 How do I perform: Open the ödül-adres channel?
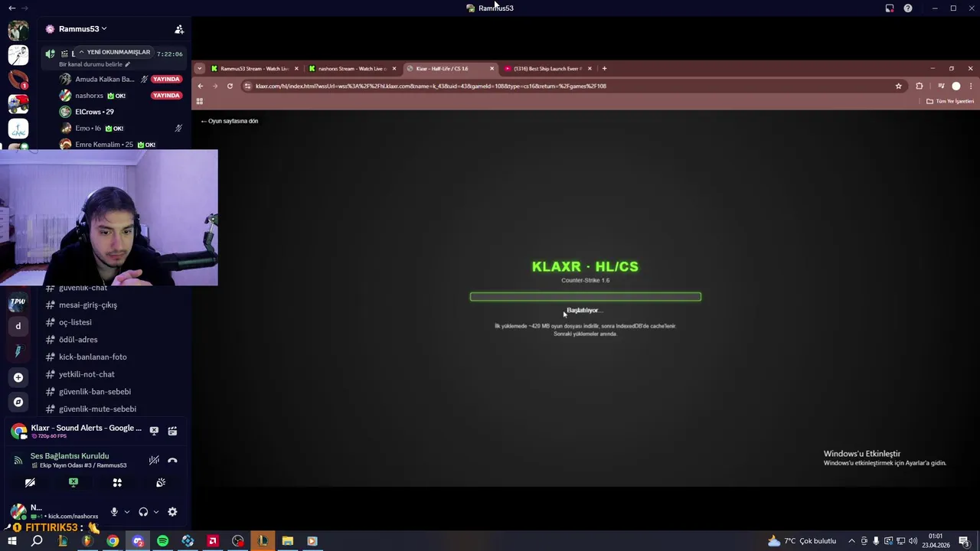[x=78, y=340]
